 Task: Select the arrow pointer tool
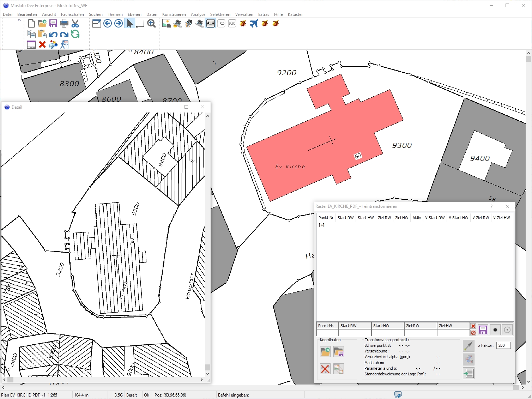(129, 24)
